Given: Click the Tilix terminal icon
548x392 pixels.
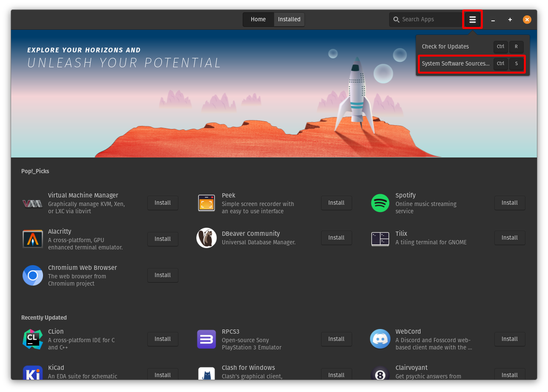Looking at the screenshot, I should [x=380, y=238].
